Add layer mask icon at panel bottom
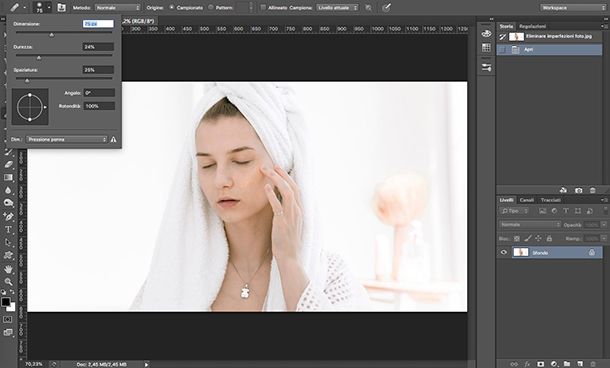 click(540, 364)
